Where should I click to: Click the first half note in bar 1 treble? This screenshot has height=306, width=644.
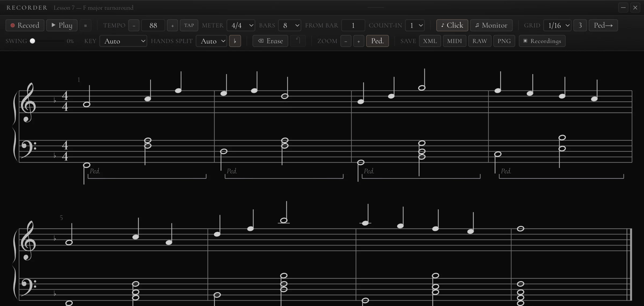(x=86, y=104)
